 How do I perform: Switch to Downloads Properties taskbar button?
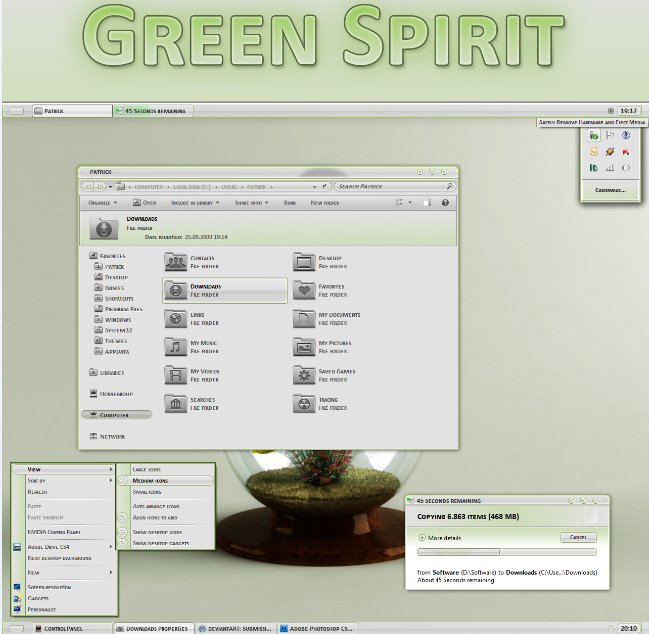pyautogui.click(x=153, y=629)
